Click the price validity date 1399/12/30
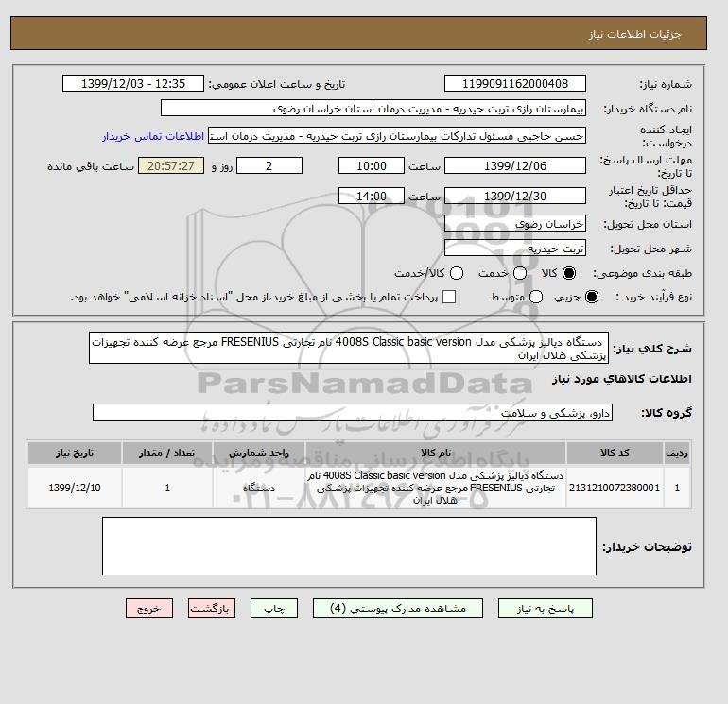728x704 pixels. [515, 196]
